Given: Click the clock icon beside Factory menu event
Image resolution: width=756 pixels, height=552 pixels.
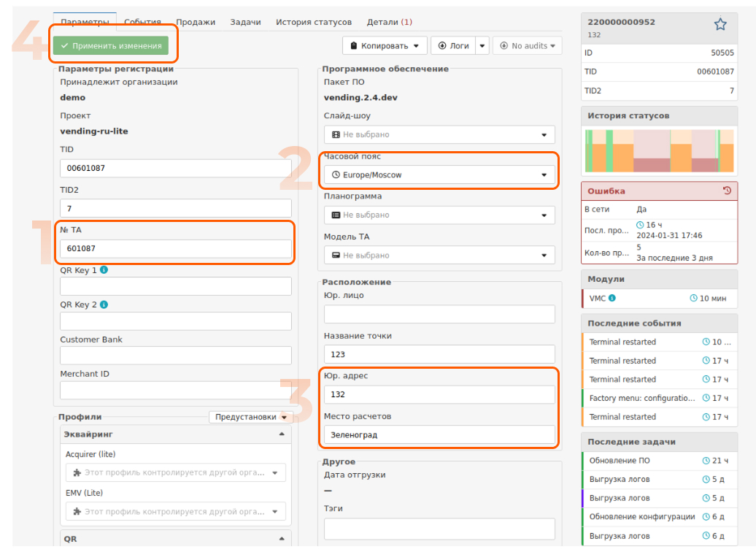Looking at the screenshot, I should [x=706, y=398].
